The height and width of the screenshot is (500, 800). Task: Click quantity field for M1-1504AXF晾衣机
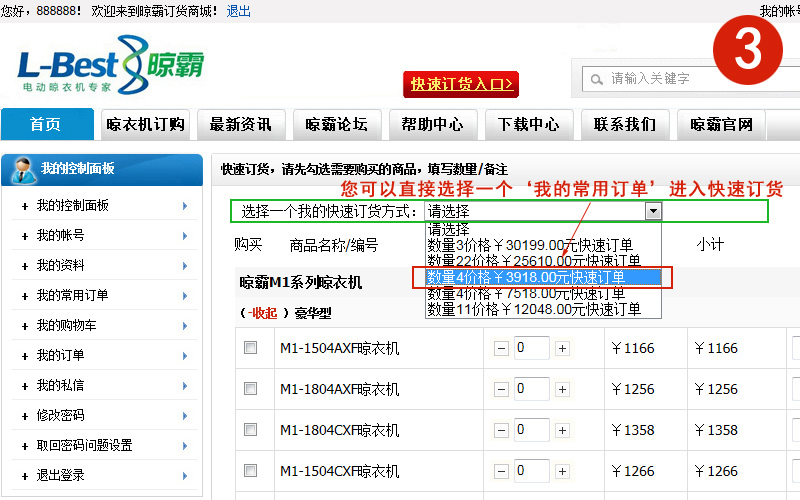coord(532,348)
